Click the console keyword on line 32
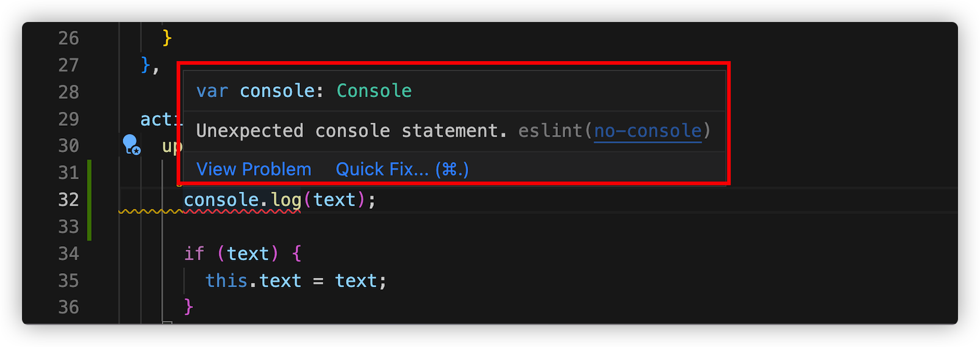Screen dimensions: 980x347 point(221,200)
